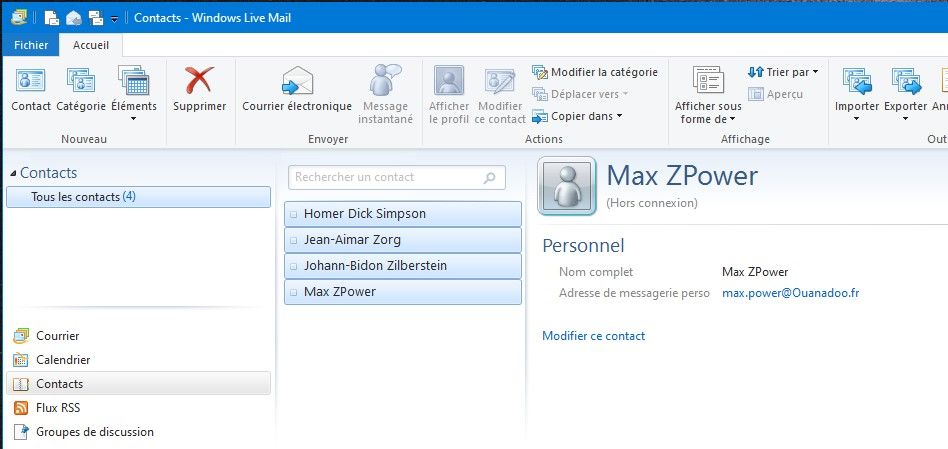
Task: Open the Fichier menu tab
Action: (x=30, y=45)
